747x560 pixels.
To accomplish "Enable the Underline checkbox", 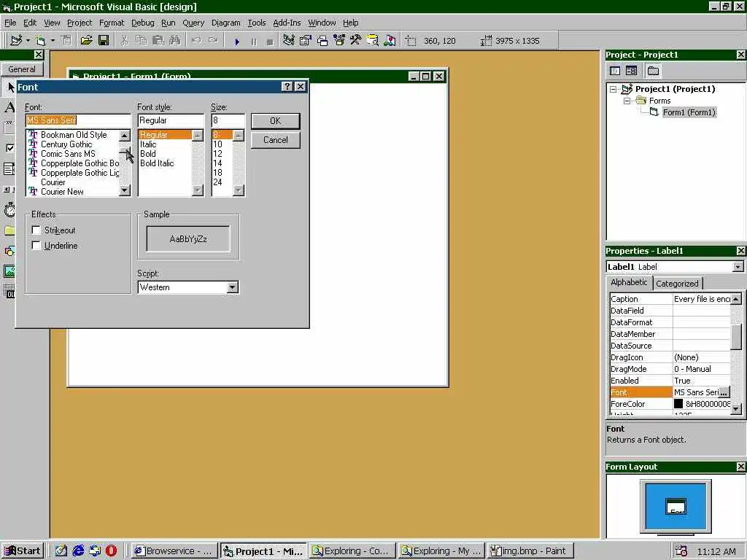I will tap(36, 245).
